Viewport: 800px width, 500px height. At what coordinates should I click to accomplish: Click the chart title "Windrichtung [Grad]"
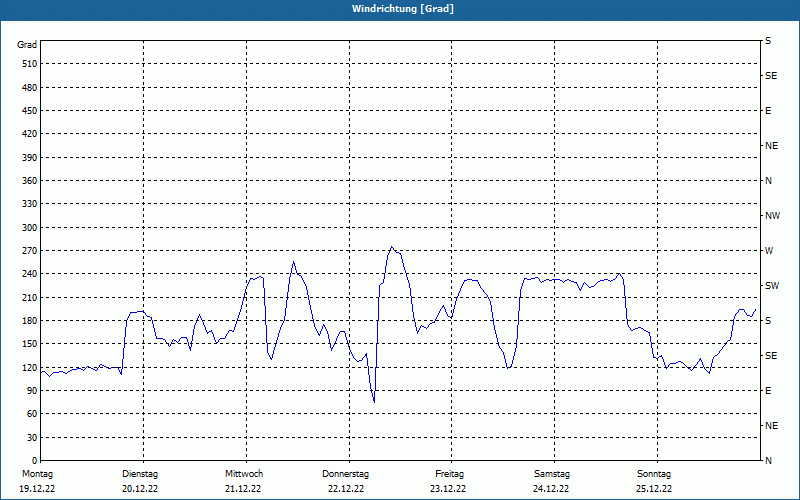(403, 9)
